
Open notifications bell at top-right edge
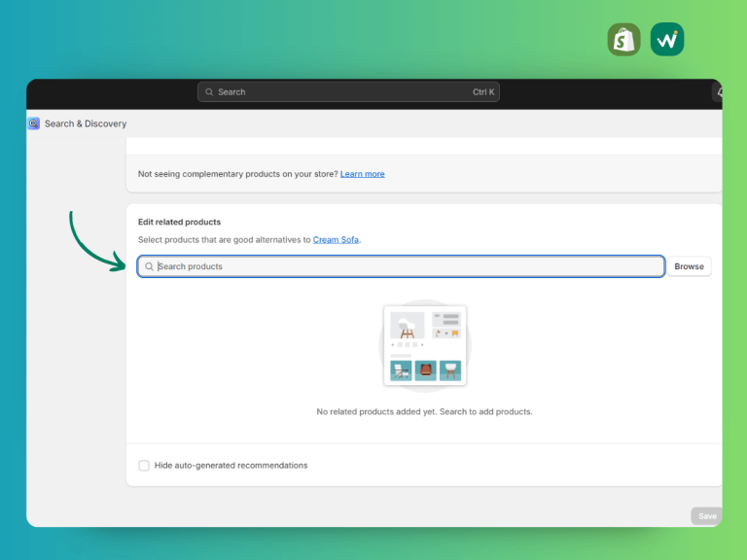click(718, 92)
